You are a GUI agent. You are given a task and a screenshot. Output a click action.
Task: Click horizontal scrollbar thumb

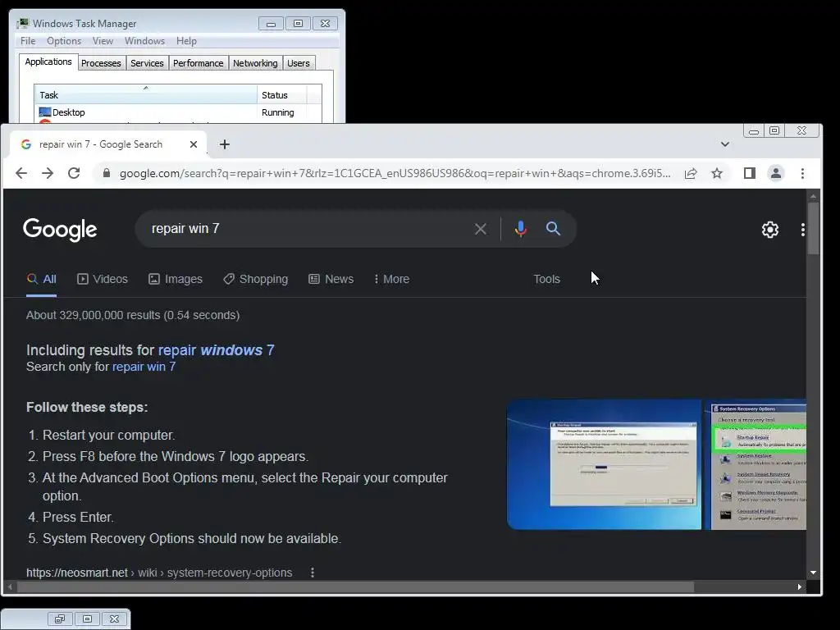tap(355, 587)
